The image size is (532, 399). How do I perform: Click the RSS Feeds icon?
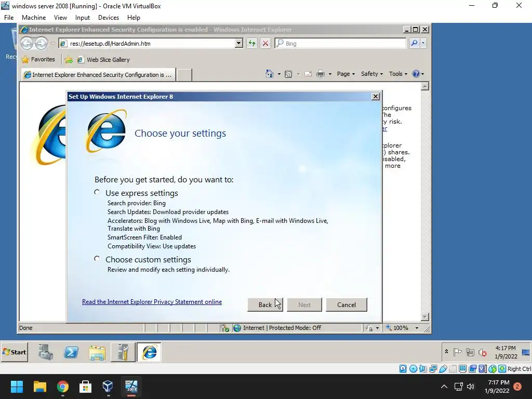288,74
